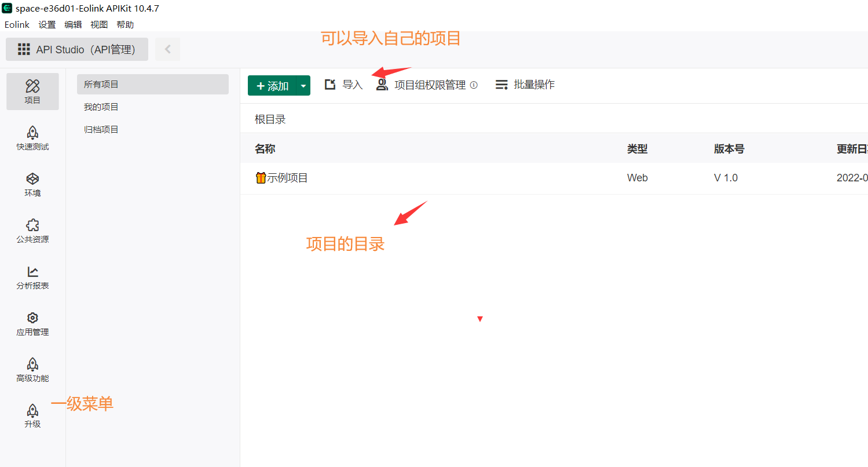
Task: Click the user icon for 项目组权限管理
Action: coord(382,85)
